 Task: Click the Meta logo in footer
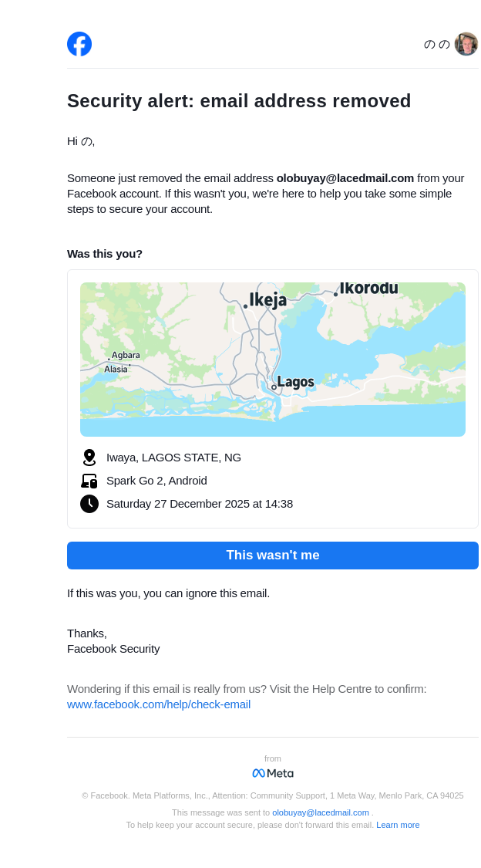click(x=273, y=773)
